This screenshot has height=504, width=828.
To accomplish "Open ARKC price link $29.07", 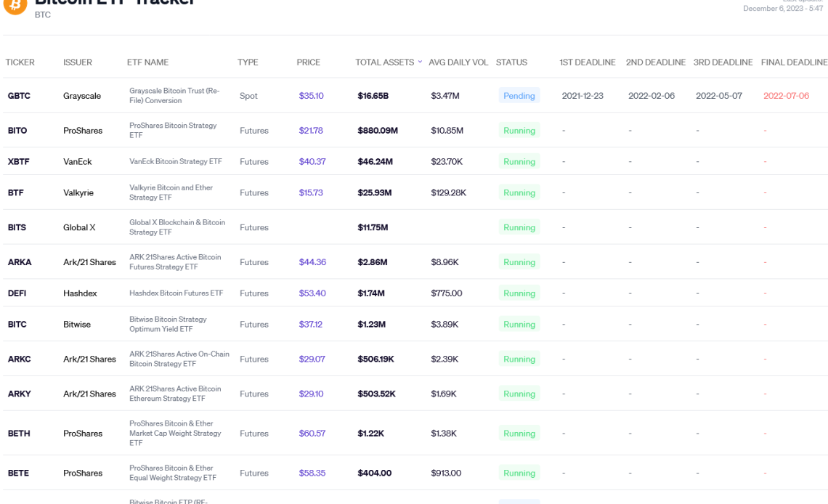I will (x=312, y=359).
